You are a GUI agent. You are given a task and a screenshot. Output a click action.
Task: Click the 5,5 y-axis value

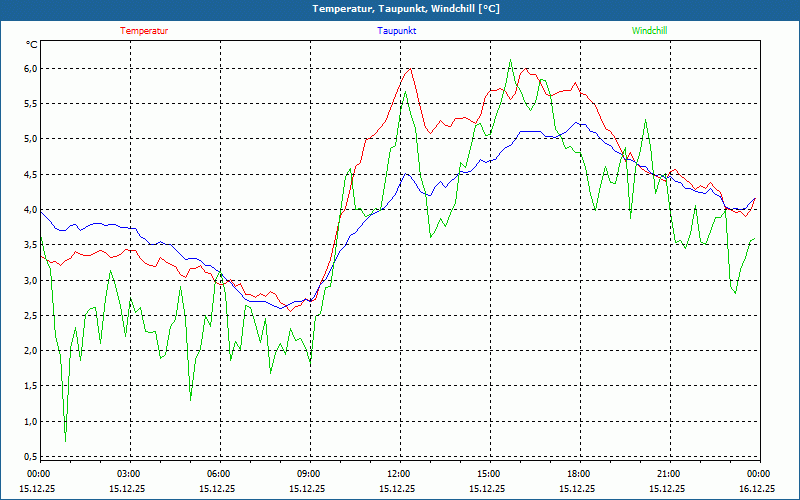click(31, 104)
